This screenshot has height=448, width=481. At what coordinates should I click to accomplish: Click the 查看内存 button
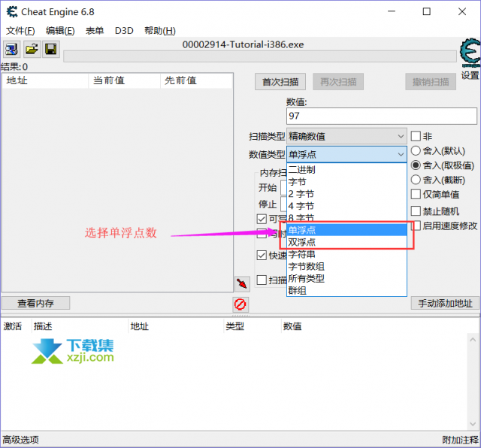35,303
